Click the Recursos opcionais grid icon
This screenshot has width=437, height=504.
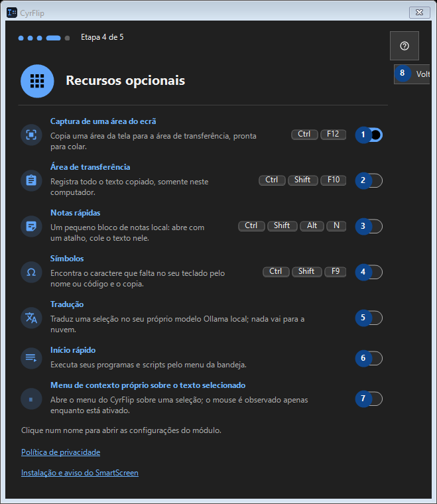[x=37, y=81]
